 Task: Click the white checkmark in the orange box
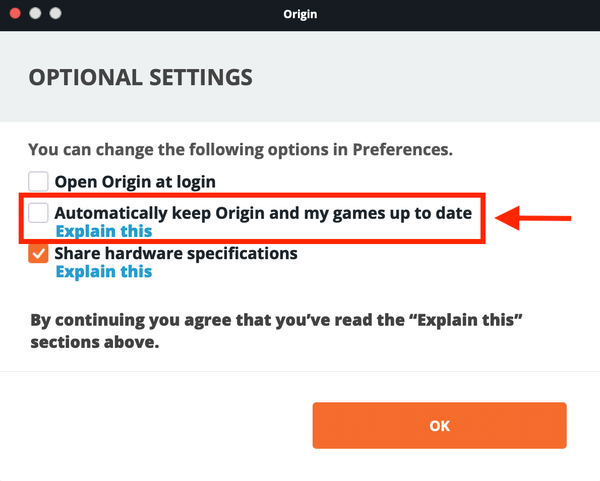click(38, 254)
